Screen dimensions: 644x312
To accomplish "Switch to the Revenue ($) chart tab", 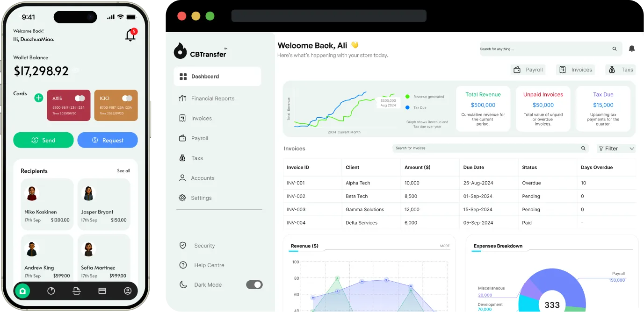I will click(304, 246).
